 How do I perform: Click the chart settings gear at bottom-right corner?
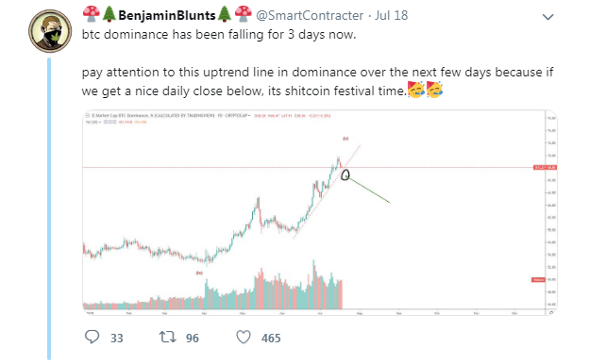pyautogui.click(x=551, y=312)
